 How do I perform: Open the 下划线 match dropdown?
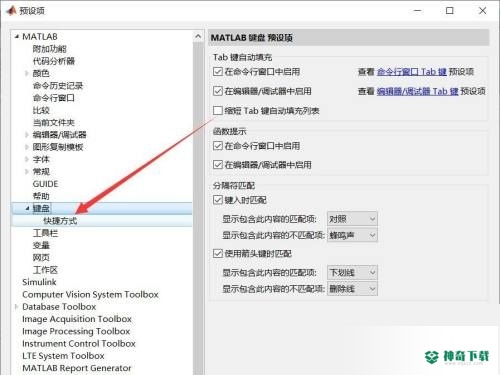[352, 273]
